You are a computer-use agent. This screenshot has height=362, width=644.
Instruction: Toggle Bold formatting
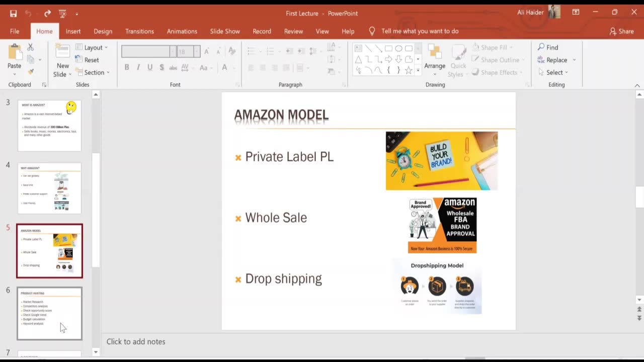[x=127, y=67]
